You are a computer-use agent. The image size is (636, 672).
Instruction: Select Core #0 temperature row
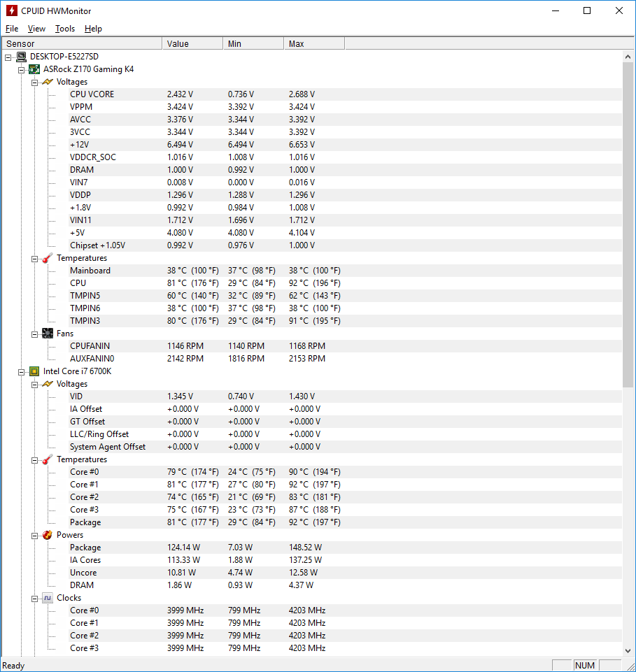click(x=345, y=472)
